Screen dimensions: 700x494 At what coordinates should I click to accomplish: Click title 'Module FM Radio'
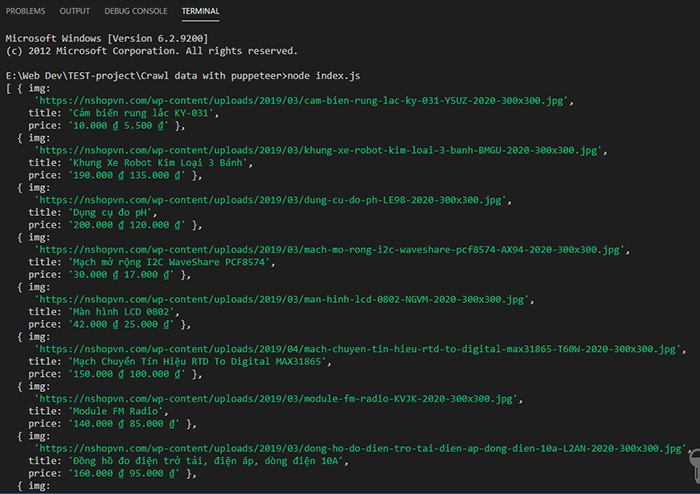pos(115,411)
